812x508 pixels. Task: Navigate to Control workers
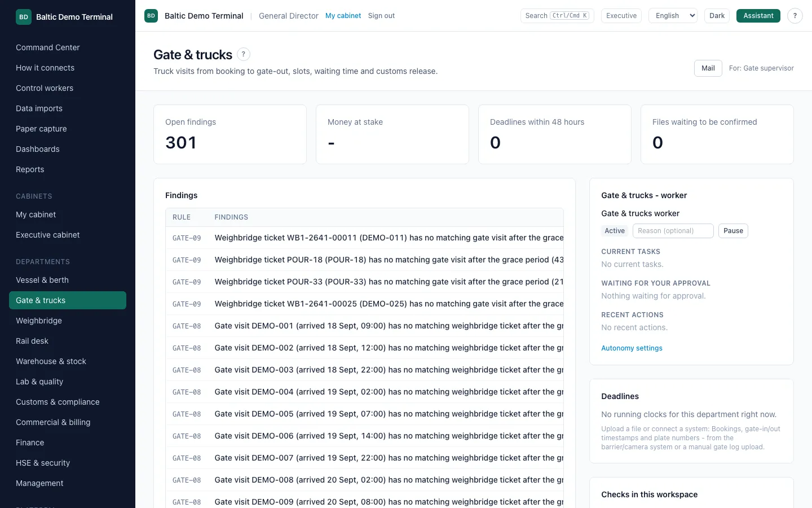68,88
